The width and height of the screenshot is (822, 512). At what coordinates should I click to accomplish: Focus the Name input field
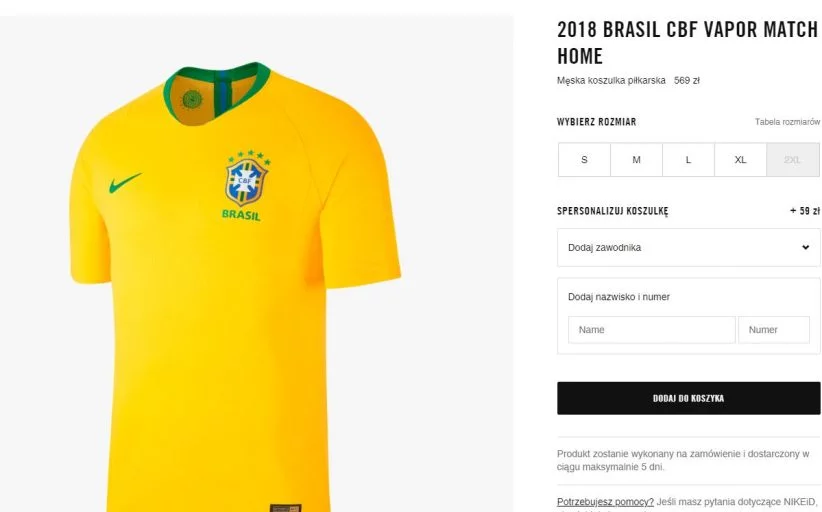coord(652,330)
